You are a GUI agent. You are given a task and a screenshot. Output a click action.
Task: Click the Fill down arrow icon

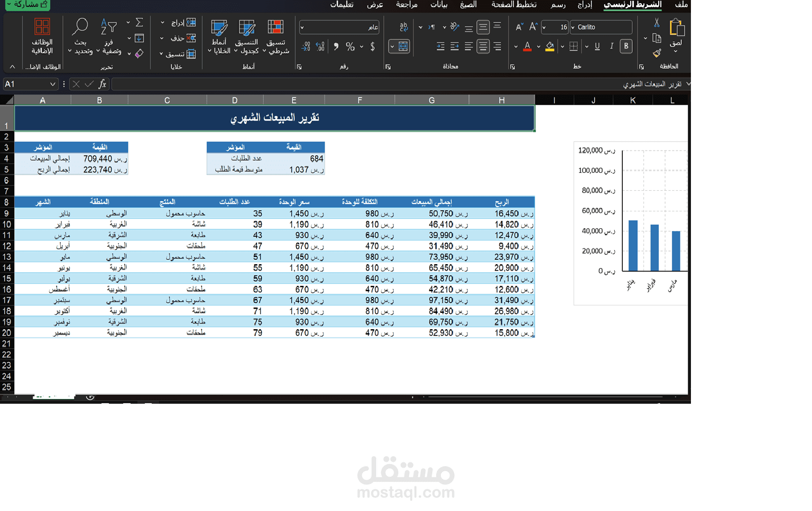coord(140,38)
